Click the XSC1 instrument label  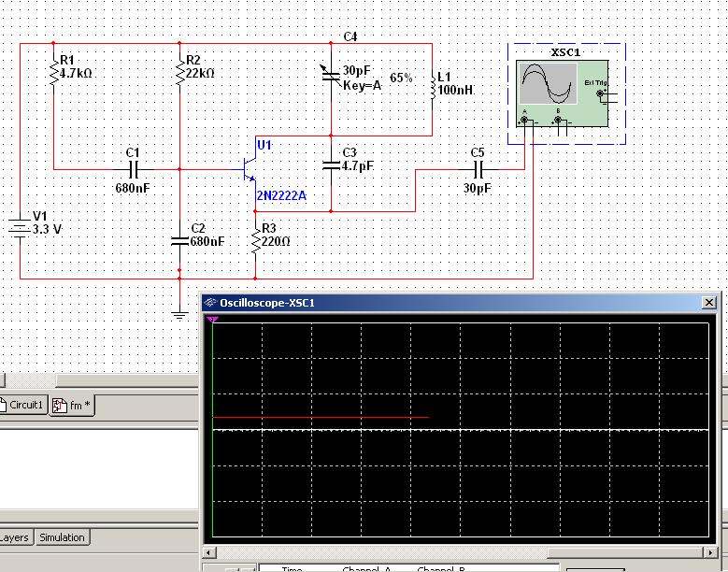coord(565,52)
